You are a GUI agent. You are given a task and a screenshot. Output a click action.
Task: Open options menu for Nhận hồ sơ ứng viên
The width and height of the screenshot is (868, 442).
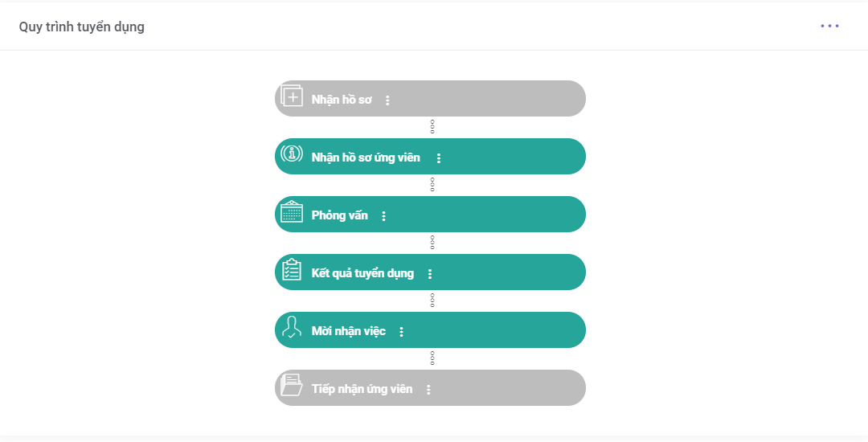(x=439, y=158)
